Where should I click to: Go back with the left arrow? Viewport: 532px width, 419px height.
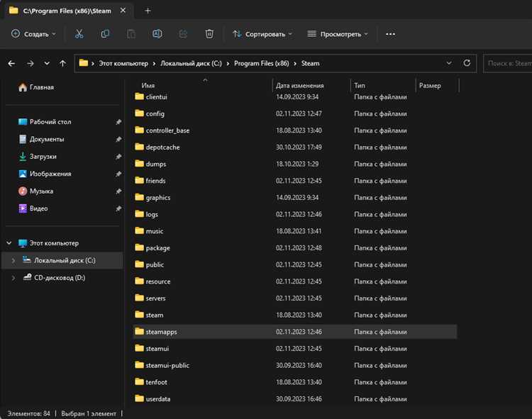pyautogui.click(x=11, y=63)
